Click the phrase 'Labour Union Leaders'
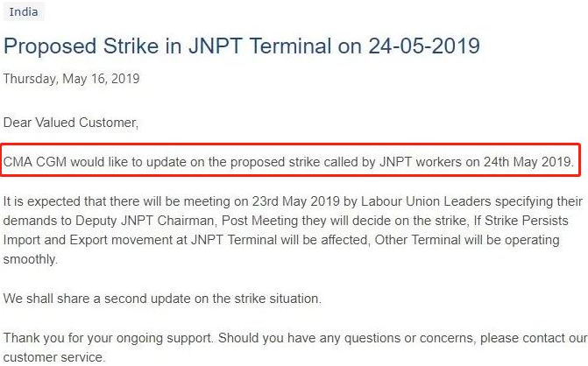The width and height of the screenshot is (588, 366). [x=426, y=201]
